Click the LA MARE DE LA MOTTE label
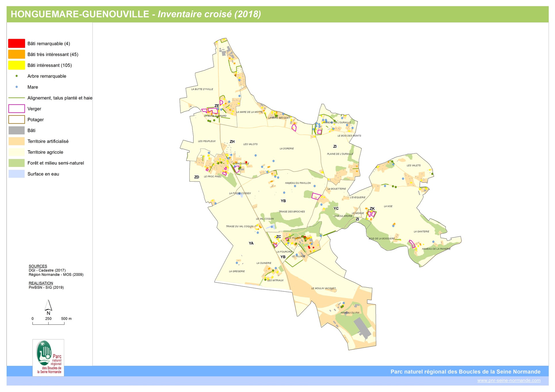The width and height of the screenshot is (555, 392). 249,112
